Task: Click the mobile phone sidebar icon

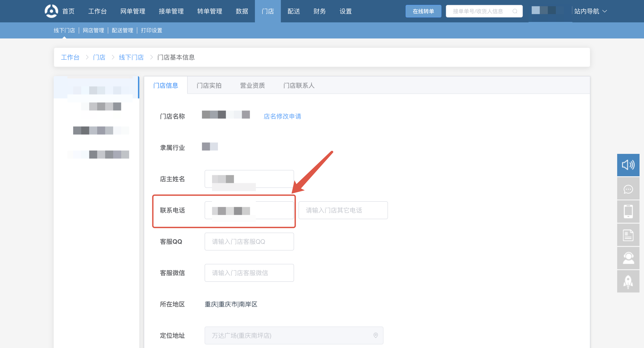Action: 628,212
